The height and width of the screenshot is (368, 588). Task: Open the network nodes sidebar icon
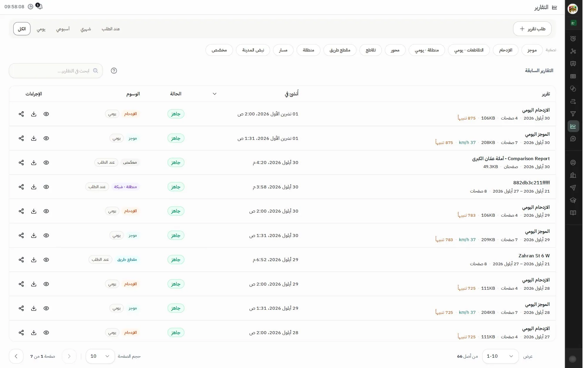click(573, 51)
